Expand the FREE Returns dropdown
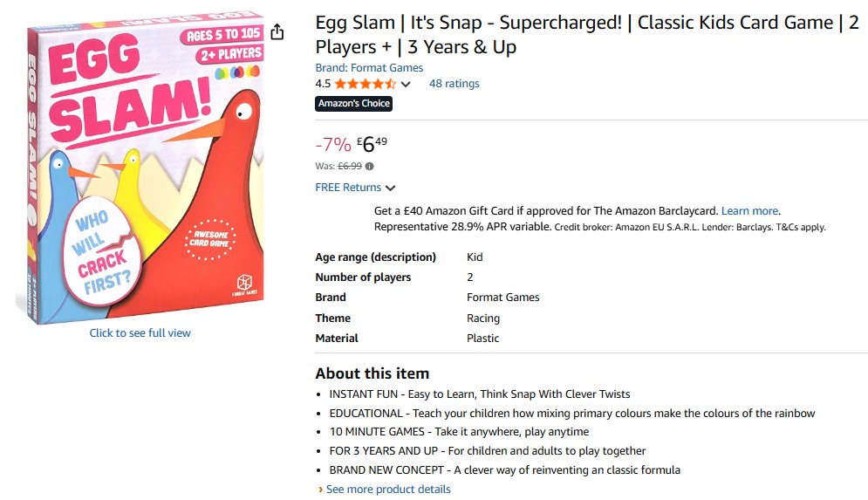 click(390, 188)
